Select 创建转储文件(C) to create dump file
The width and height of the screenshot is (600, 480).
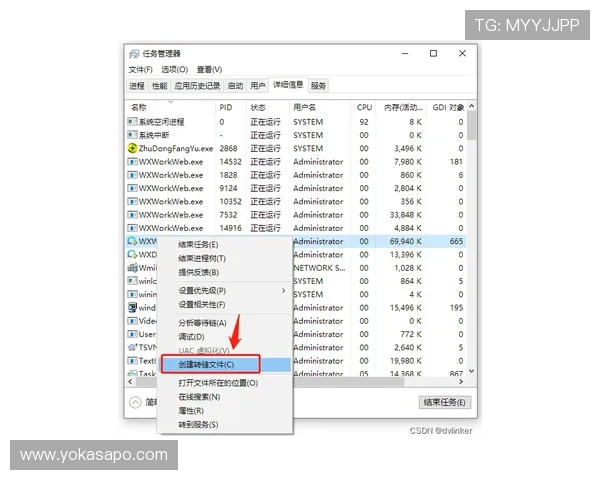225,364
